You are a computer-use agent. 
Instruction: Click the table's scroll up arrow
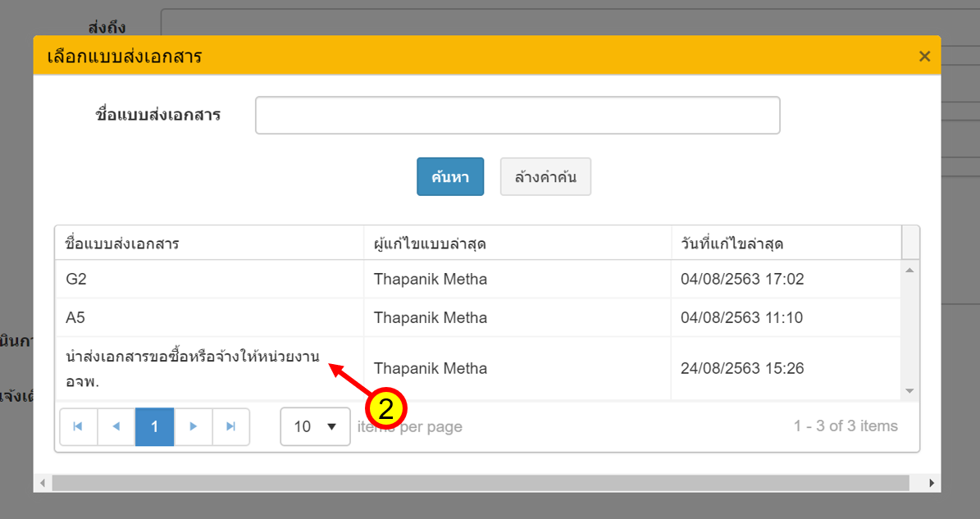click(909, 270)
